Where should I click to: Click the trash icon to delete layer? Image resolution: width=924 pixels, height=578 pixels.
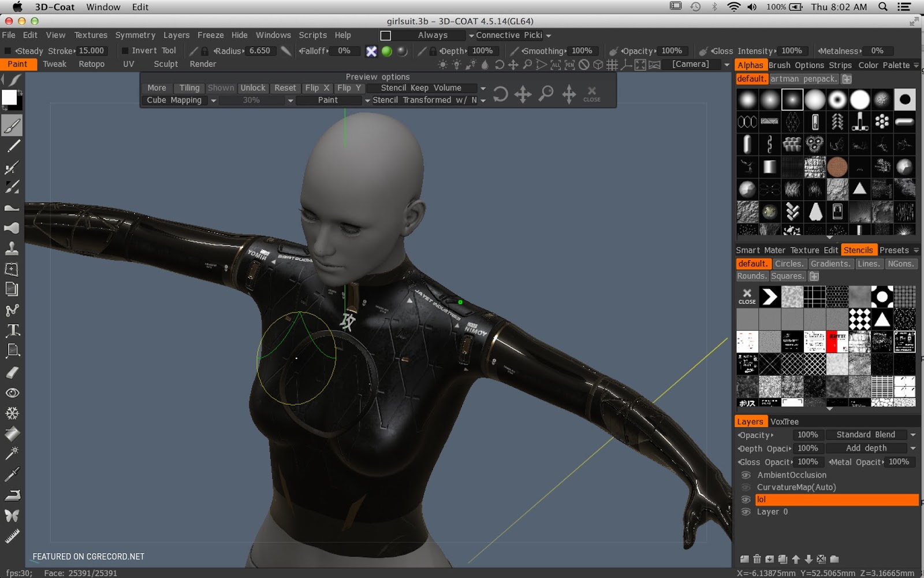[x=757, y=559]
